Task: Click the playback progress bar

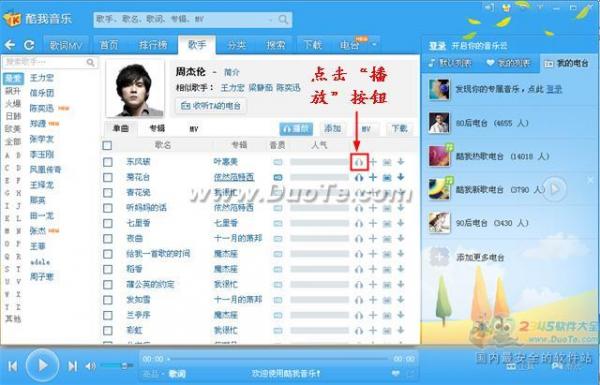Action: [x=279, y=359]
